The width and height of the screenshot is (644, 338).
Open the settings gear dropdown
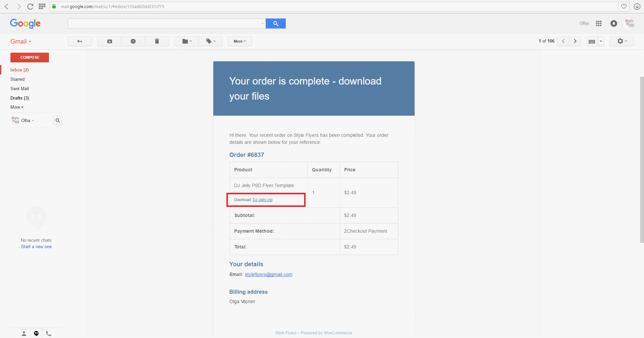pyautogui.click(x=622, y=41)
